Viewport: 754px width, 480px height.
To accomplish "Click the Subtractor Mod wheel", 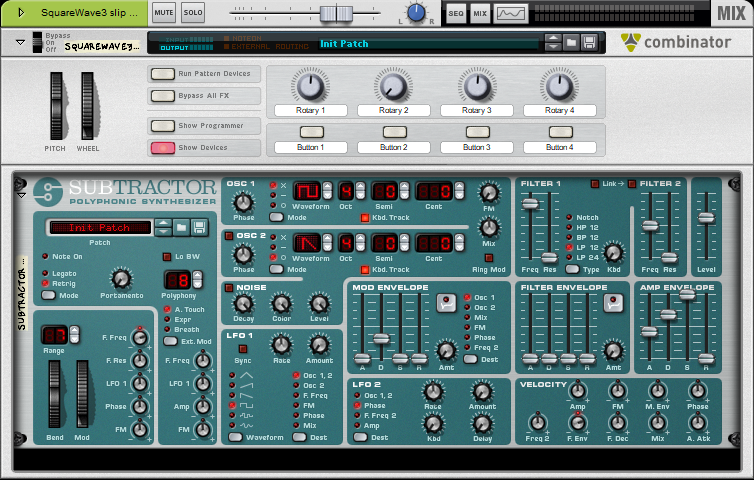I will (x=82, y=394).
